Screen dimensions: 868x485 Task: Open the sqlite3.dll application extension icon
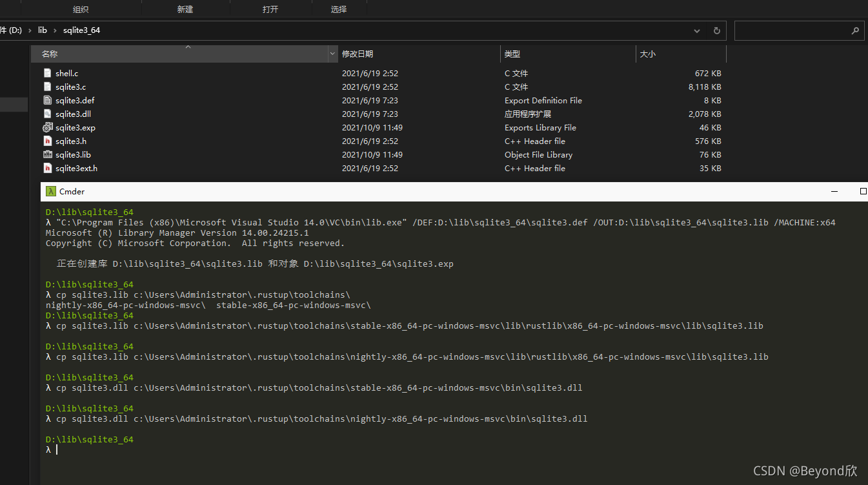(47, 114)
